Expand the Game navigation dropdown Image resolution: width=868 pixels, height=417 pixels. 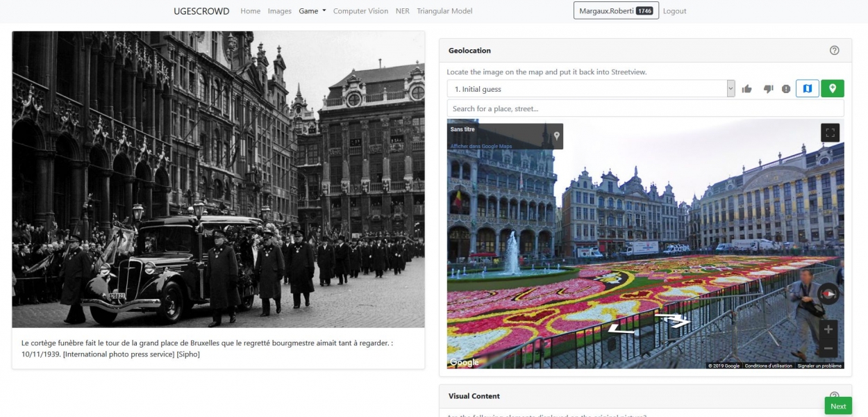pos(312,11)
